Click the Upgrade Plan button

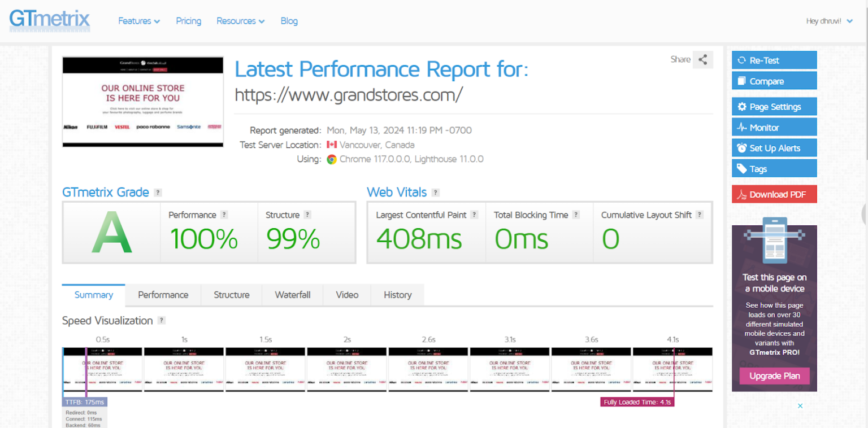[x=774, y=375]
